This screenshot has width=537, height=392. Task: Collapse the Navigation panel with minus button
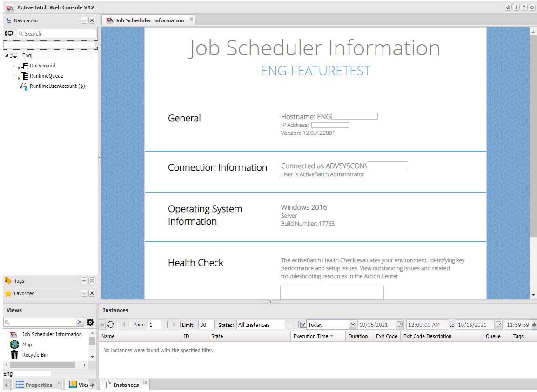(84, 20)
